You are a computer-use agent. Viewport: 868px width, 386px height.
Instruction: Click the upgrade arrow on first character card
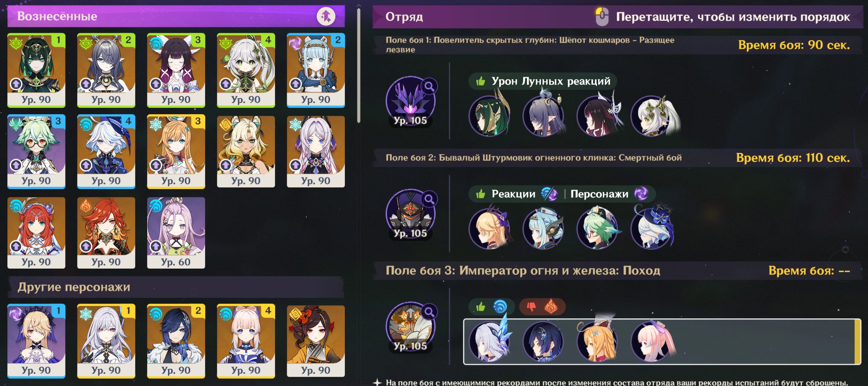[x=16, y=84]
